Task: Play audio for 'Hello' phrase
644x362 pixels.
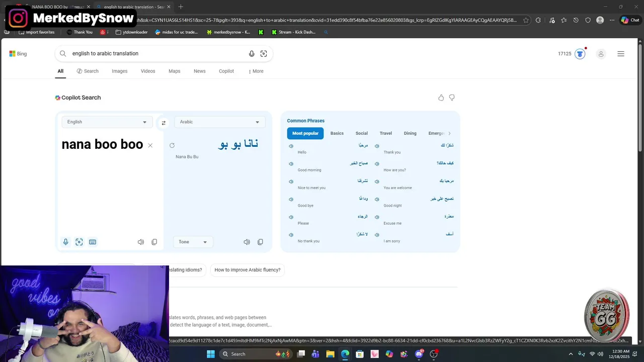Action: [291, 146]
